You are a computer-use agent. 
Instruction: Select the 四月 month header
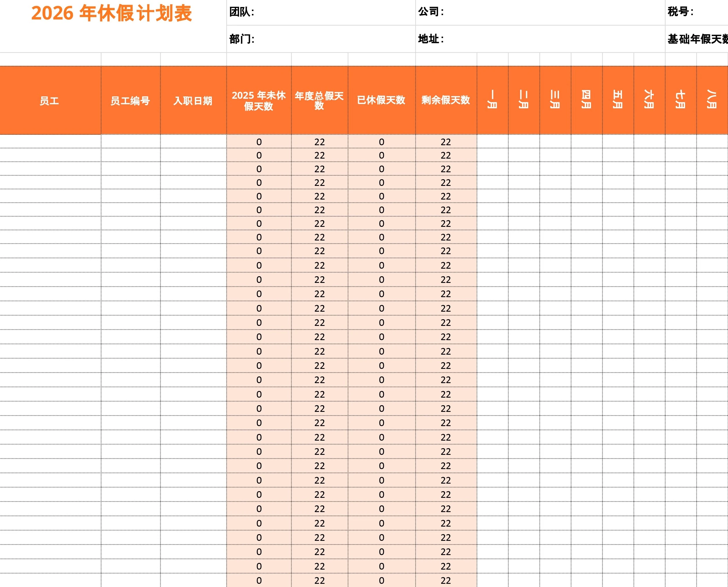point(587,100)
